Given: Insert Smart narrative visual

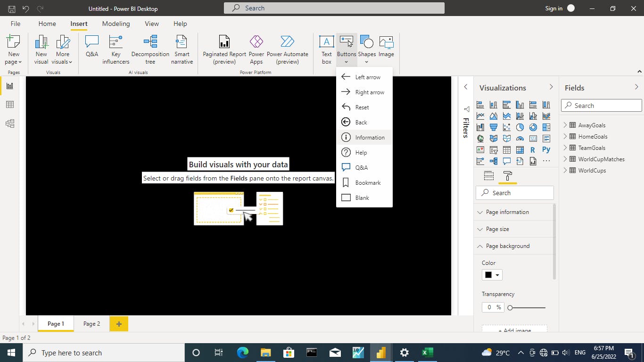Looking at the screenshot, I should click(x=182, y=49).
